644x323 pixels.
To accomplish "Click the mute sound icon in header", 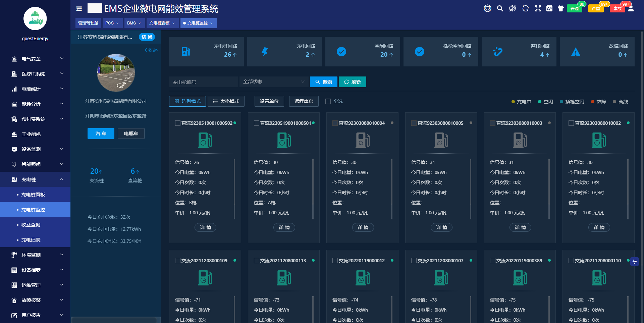I will click(513, 8).
